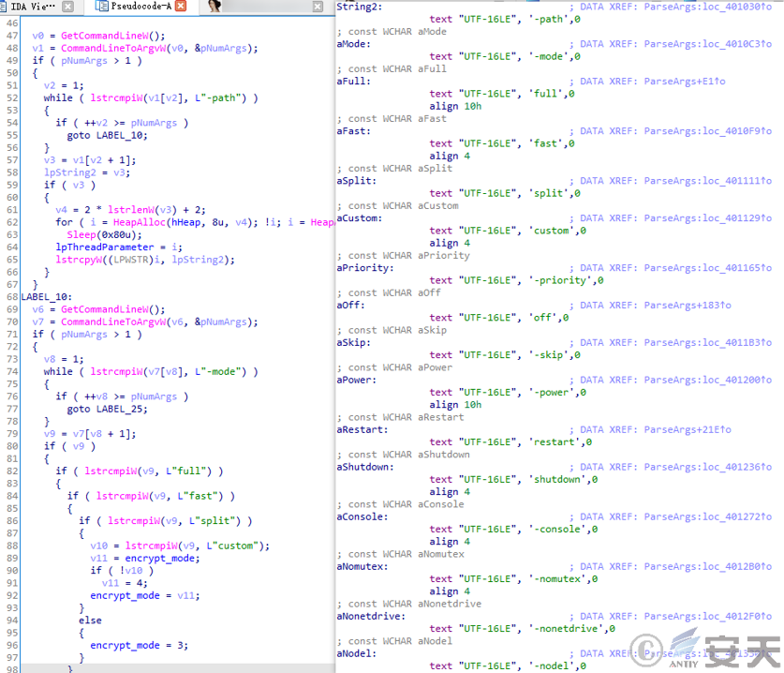Follow XREF ParseArgs:loc_4011B3 beside aSkip

pos(708,343)
